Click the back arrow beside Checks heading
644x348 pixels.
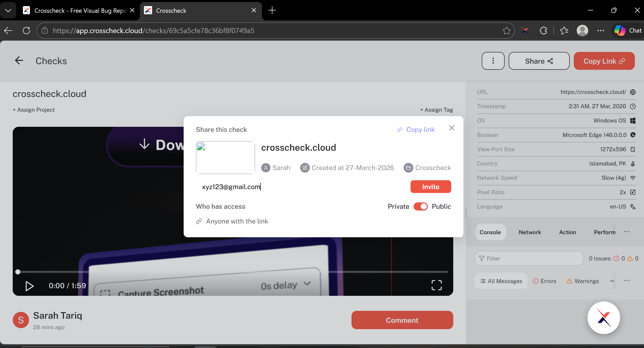pos(19,60)
